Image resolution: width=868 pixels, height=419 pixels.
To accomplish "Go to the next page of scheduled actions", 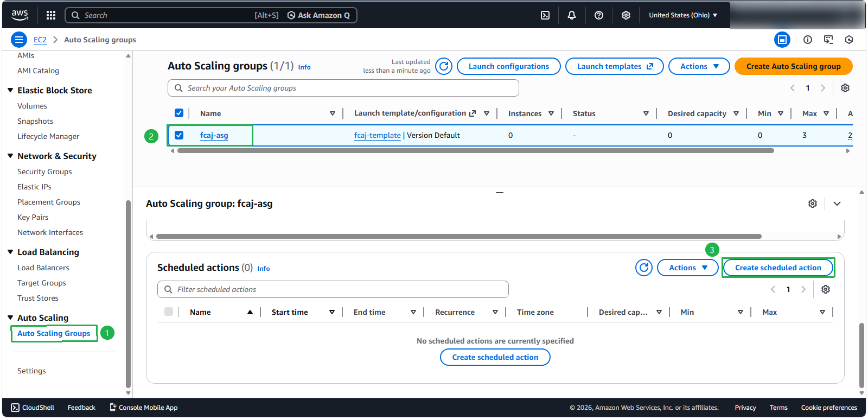I will click(803, 289).
